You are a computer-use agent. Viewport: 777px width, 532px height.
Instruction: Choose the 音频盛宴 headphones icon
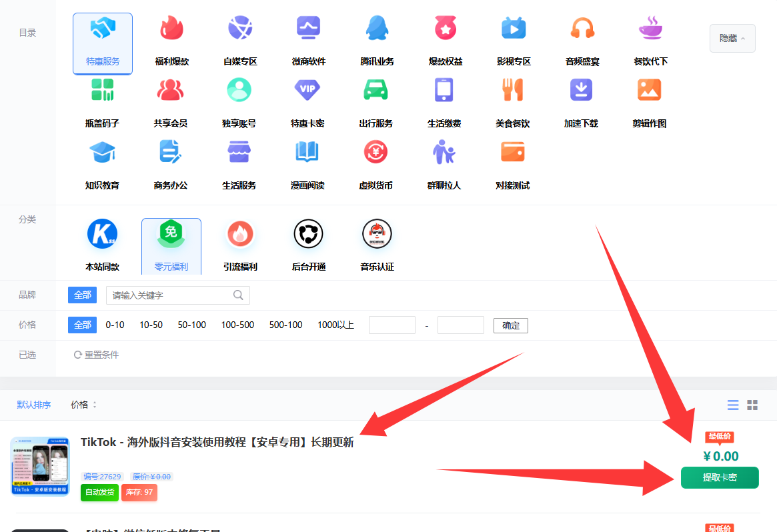tap(582, 29)
